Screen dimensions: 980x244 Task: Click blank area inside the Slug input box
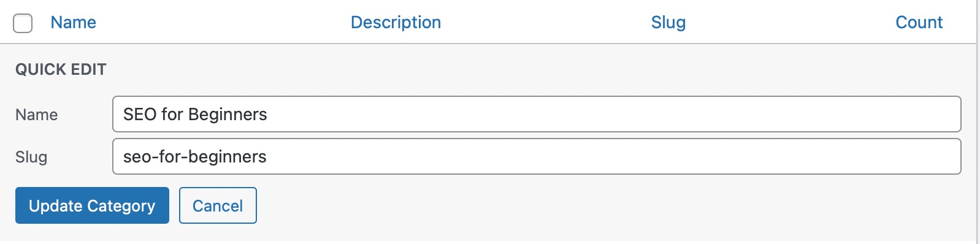tap(613, 156)
